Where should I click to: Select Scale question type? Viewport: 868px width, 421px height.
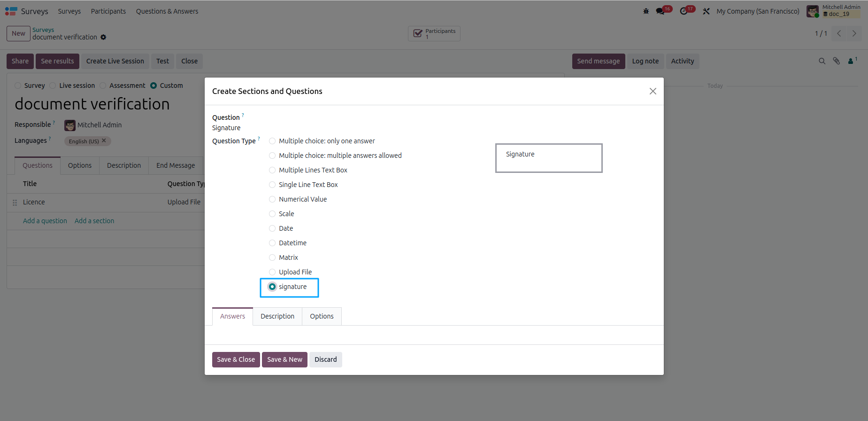(272, 214)
